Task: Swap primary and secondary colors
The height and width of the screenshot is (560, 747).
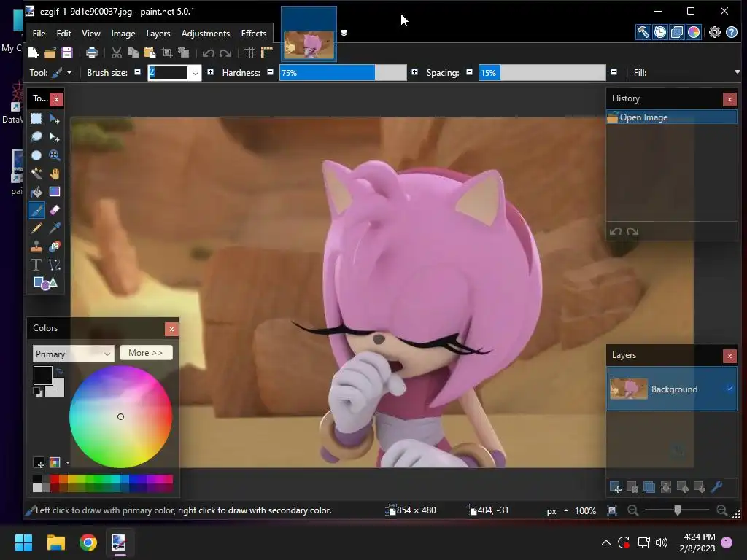Action: pyautogui.click(x=59, y=370)
